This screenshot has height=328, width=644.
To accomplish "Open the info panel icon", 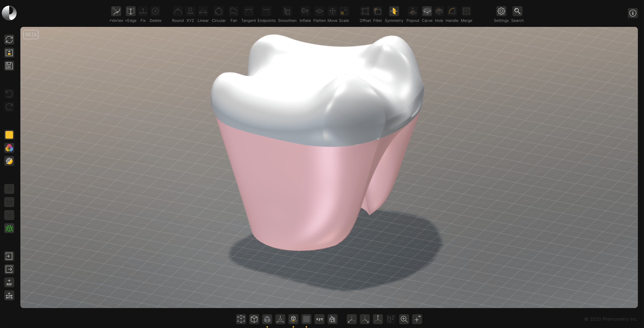I will 633,13.
